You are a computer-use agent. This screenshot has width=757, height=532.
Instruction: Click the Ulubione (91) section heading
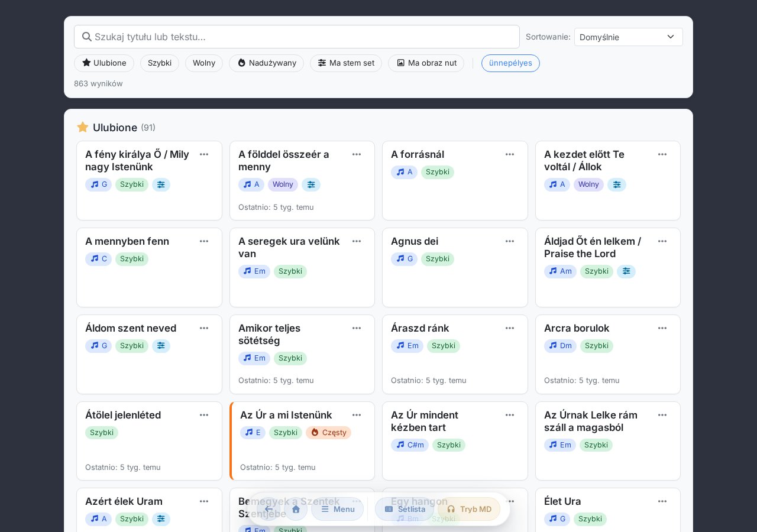116,128
